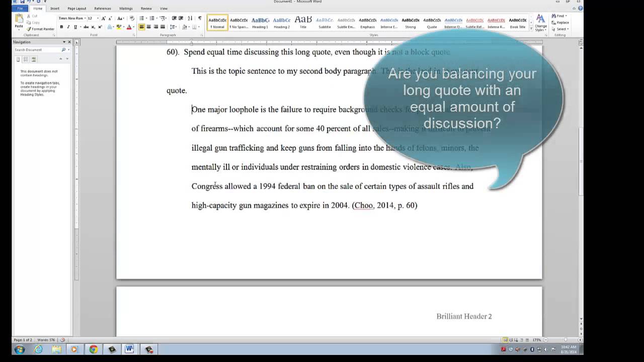This screenshot has width=644, height=362.
Task: Activate the Format Painter tool
Action: point(40,29)
